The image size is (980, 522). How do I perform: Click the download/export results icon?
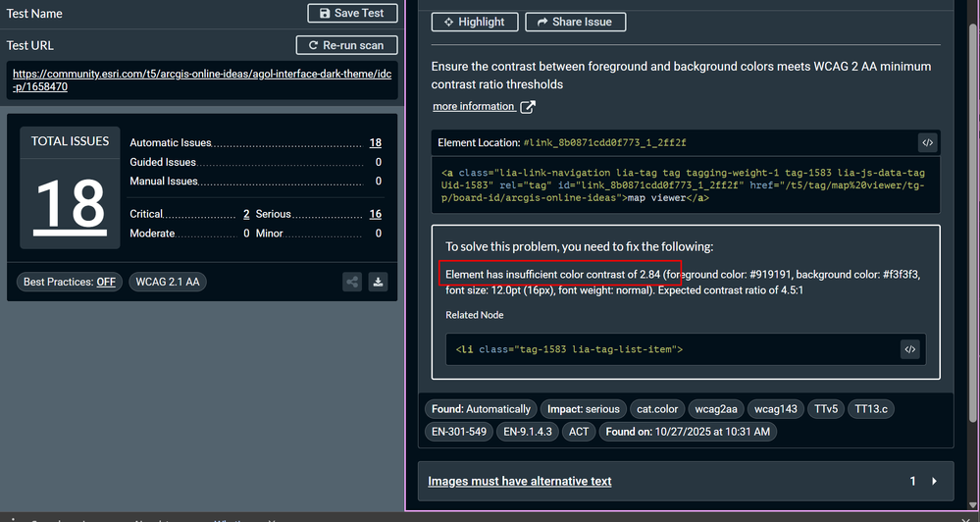tap(378, 282)
